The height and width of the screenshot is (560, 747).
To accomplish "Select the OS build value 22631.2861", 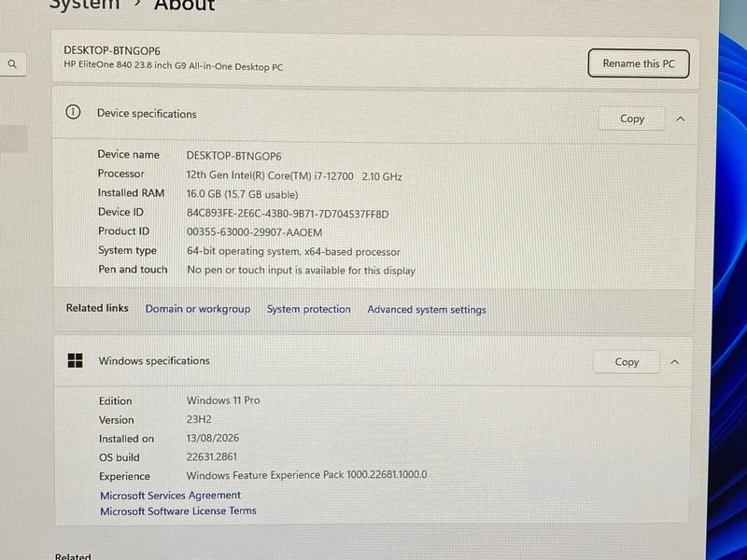I will (212, 456).
